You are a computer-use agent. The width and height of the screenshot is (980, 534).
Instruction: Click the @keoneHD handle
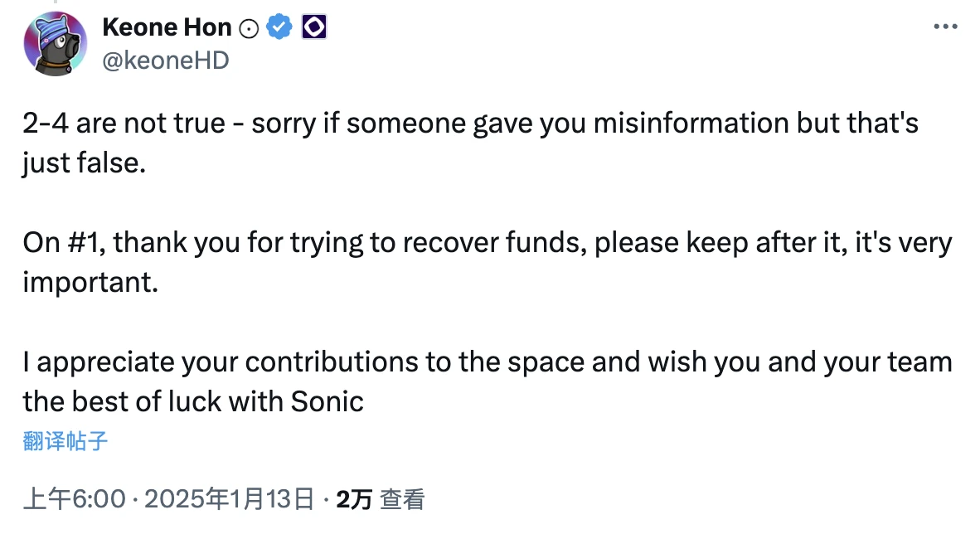tap(166, 60)
